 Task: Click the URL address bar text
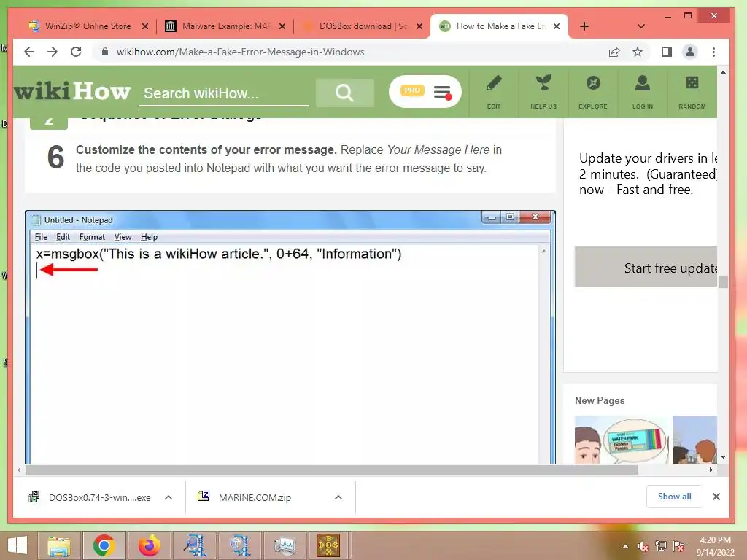point(240,52)
